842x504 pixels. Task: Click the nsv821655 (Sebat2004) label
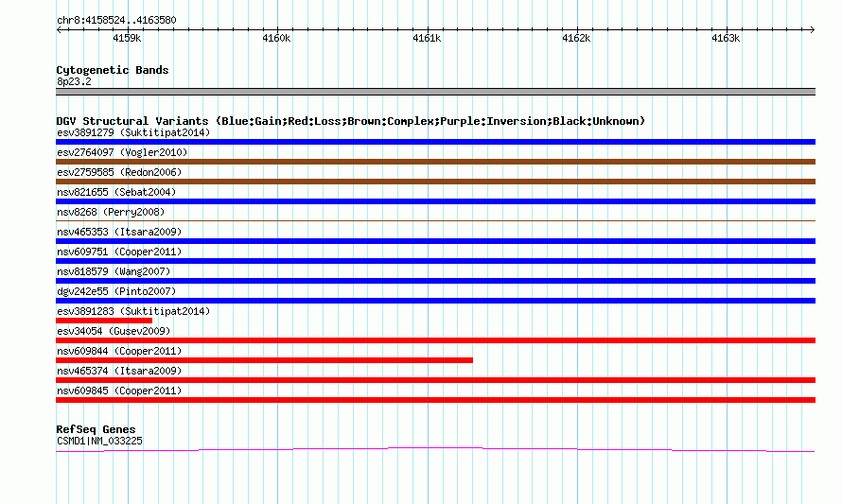point(116,192)
